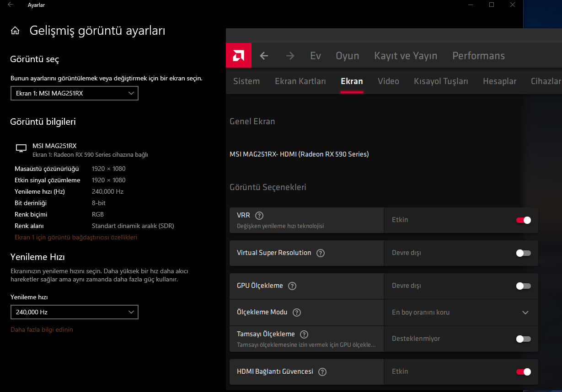562x392 pixels.
Task: Open help for Virtual Super Resolution
Action: point(321,253)
